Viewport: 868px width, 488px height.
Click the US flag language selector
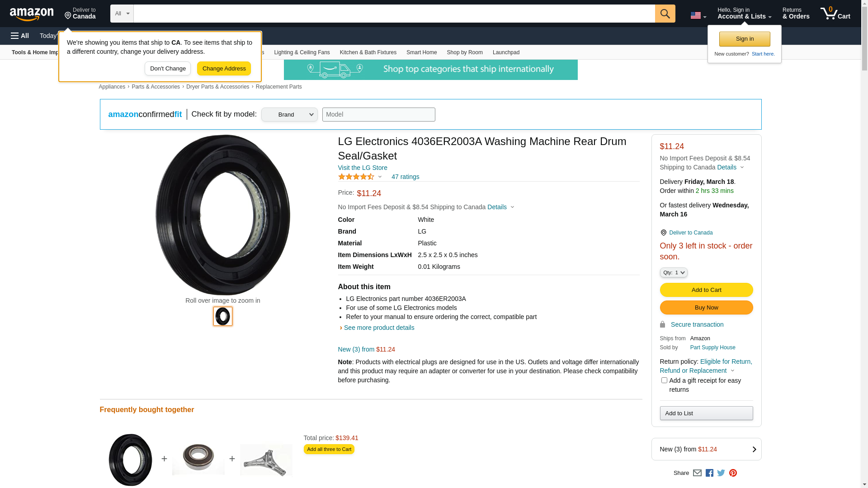698,16
